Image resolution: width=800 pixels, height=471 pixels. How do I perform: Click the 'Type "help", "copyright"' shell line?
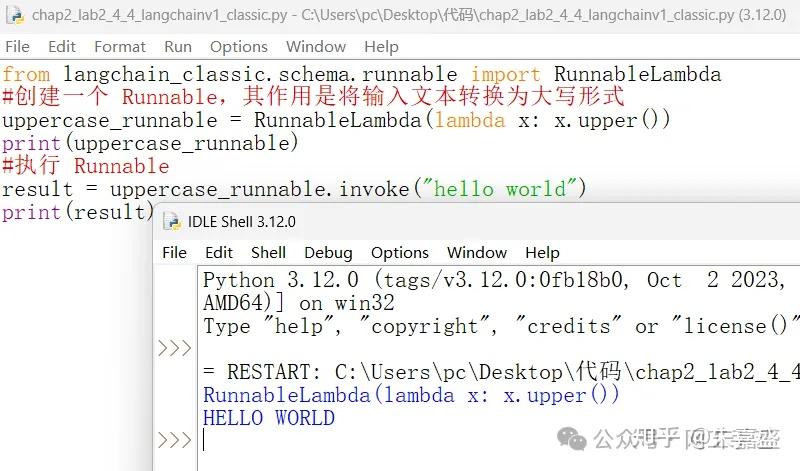point(501,326)
